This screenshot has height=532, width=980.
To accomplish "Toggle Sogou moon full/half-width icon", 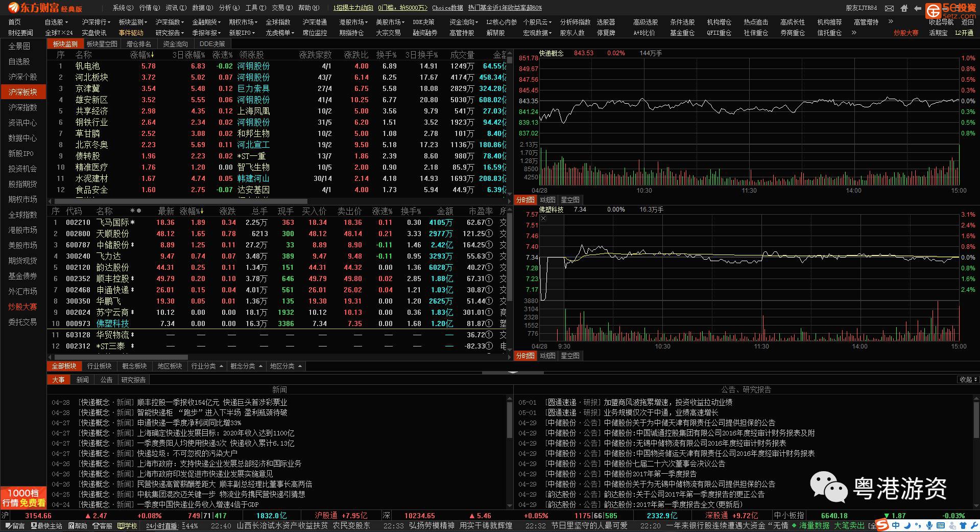I will [907, 525].
